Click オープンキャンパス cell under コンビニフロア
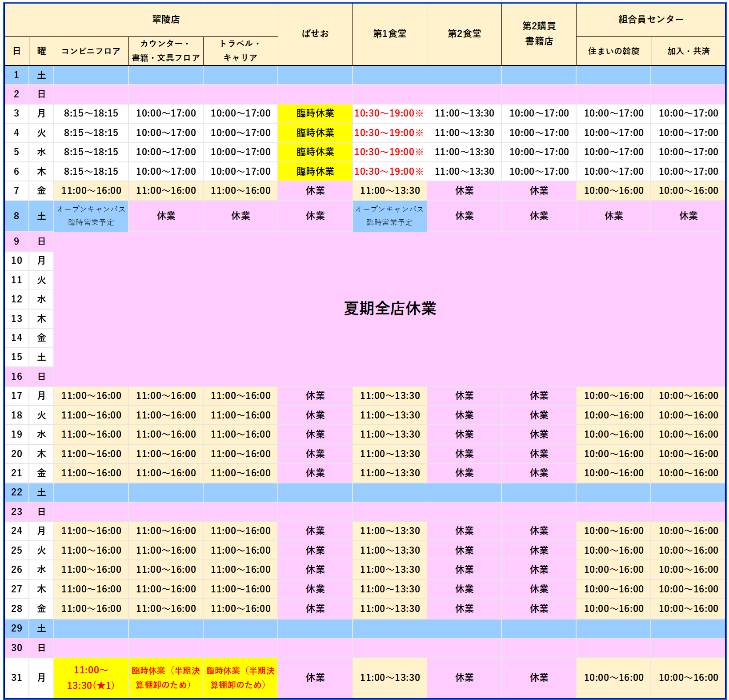This screenshot has width=729, height=700. (91, 216)
